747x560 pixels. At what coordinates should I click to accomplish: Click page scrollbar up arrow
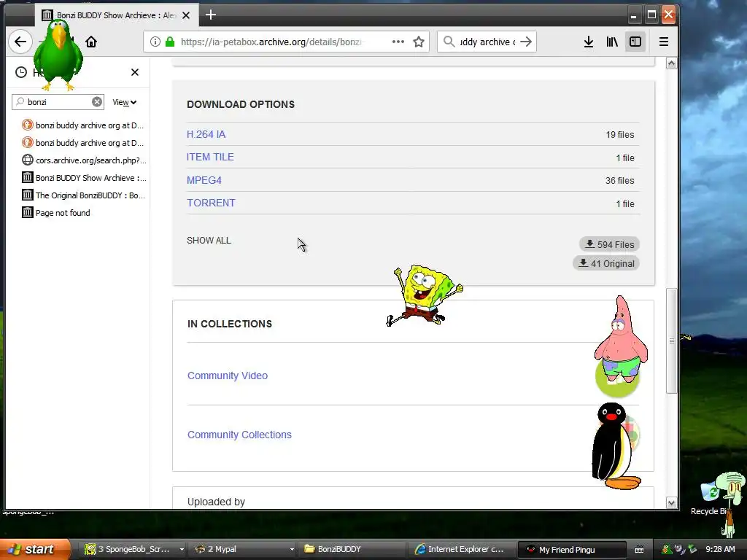[671, 63]
